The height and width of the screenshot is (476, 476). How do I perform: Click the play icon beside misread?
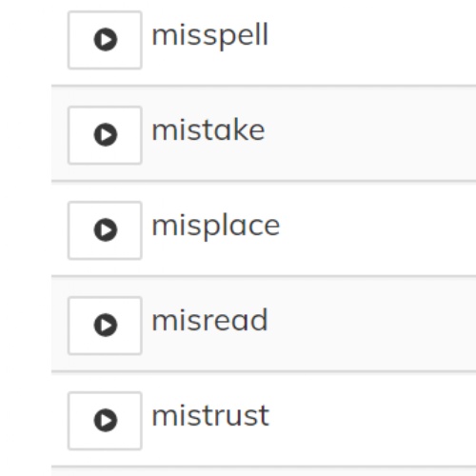click(x=106, y=325)
